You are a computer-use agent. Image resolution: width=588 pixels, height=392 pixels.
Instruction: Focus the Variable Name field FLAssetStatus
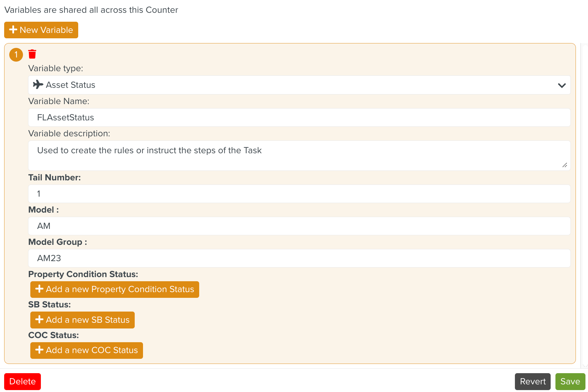click(299, 117)
